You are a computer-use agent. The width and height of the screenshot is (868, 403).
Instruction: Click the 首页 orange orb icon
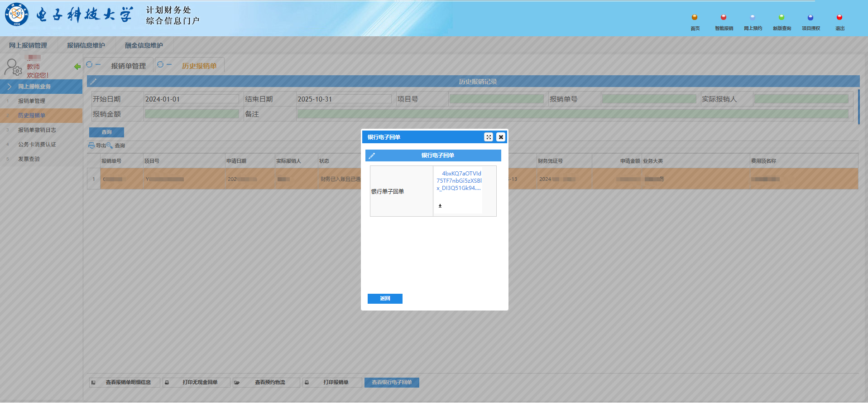[695, 18]
